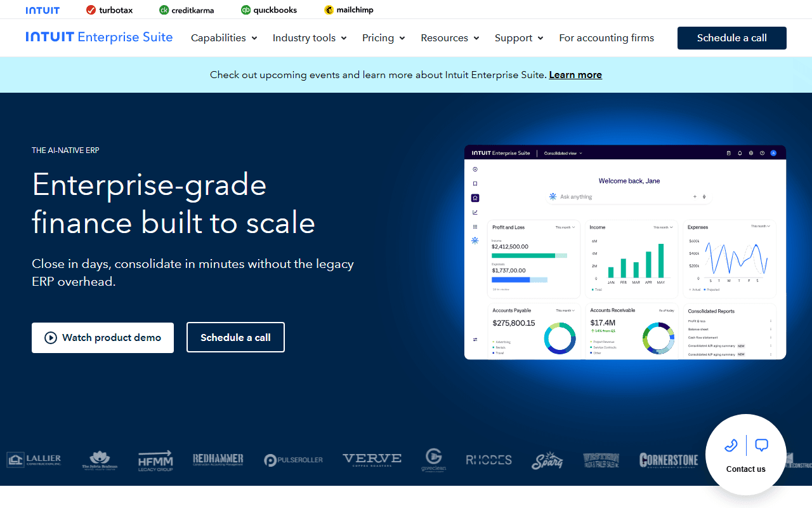The image size is (812, 508).
Task: Expand the Resources menu
Action: pyautogui.click(x=450, y=38)
